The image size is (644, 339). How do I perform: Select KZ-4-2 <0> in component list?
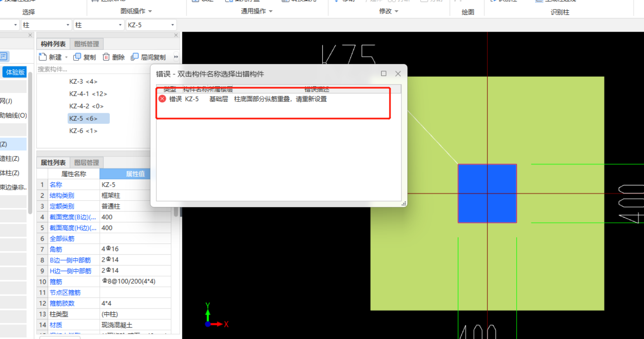coord(86,106)
